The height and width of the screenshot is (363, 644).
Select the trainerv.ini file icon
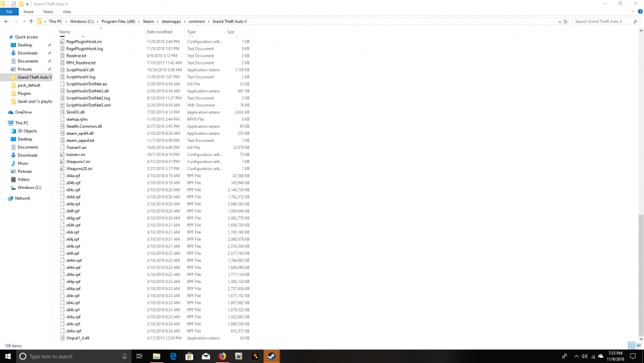[62, 155]
